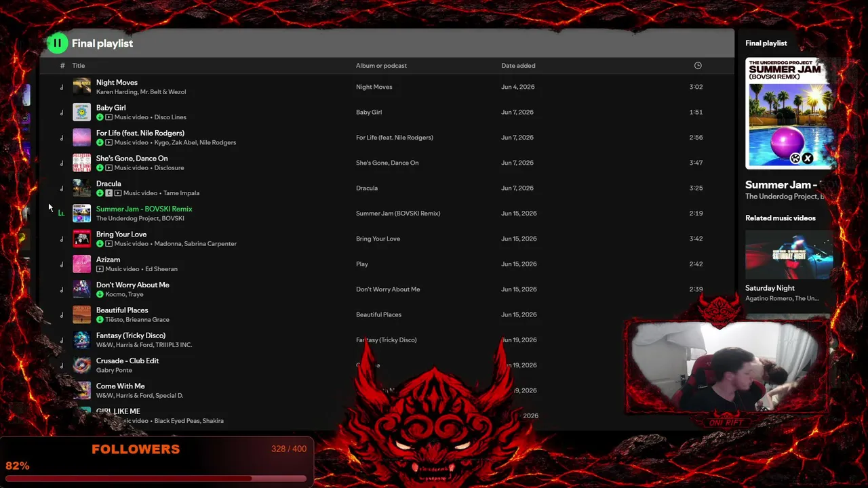Click the music video icon on Azizam
Image resolution: width=868 pixels, height=488 pixels.
(100, 269)
